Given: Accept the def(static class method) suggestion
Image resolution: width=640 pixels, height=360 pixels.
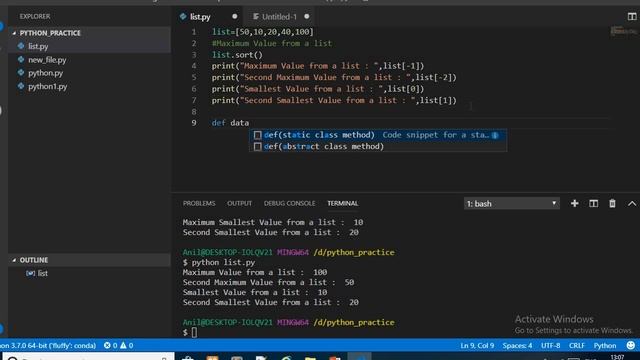Looking at the screenshot, I should coord(378,135).
